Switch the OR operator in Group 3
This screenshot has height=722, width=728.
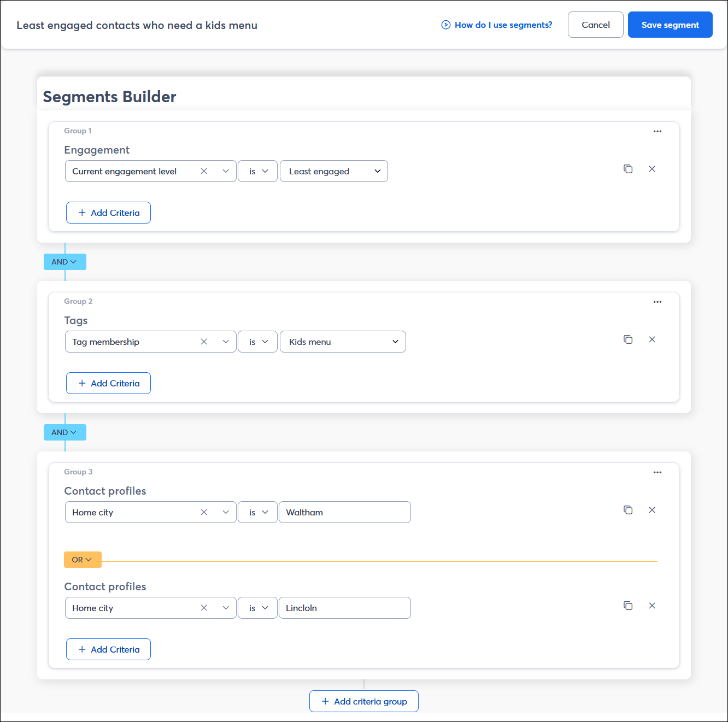(x=82, y=560)
